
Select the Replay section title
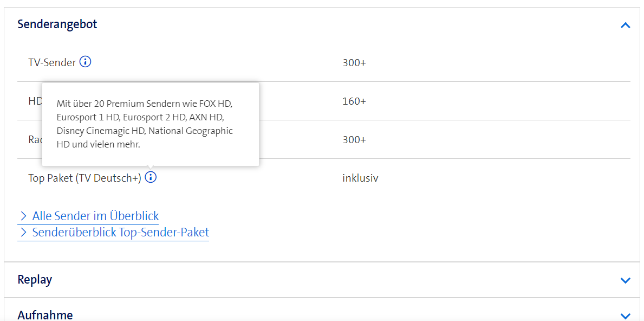point(35,280)
